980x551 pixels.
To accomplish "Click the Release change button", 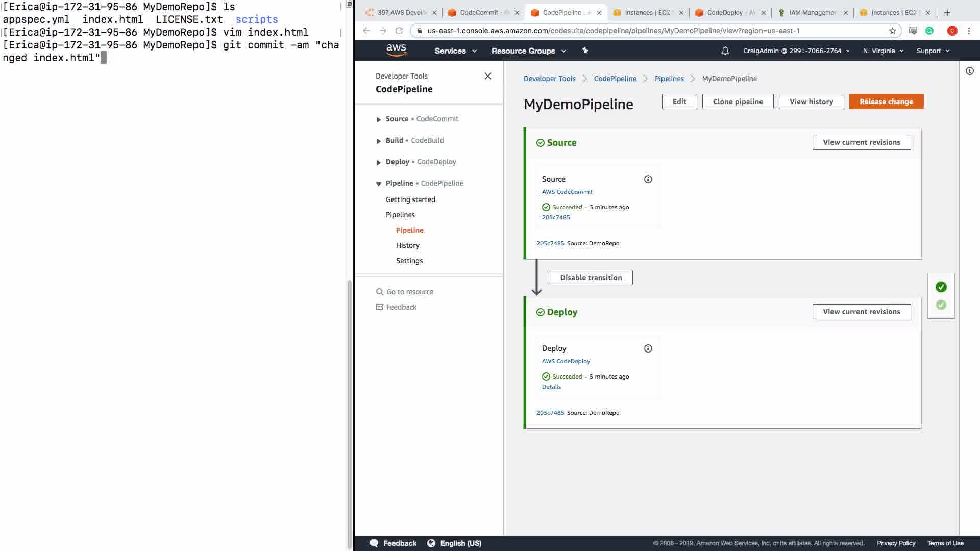I will 886,102.
